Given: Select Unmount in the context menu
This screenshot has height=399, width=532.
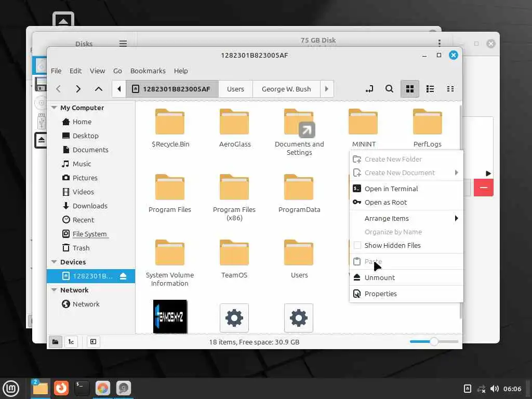Looking at the screenshot, I should click(x=406, y=277).
